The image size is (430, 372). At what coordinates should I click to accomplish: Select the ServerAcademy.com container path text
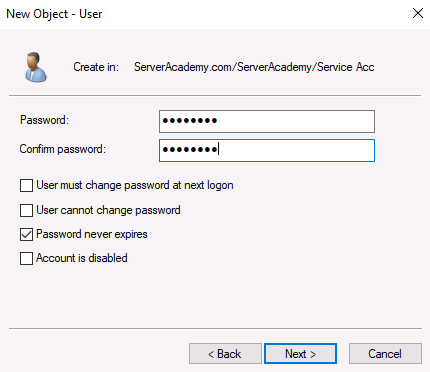point(254,67)
